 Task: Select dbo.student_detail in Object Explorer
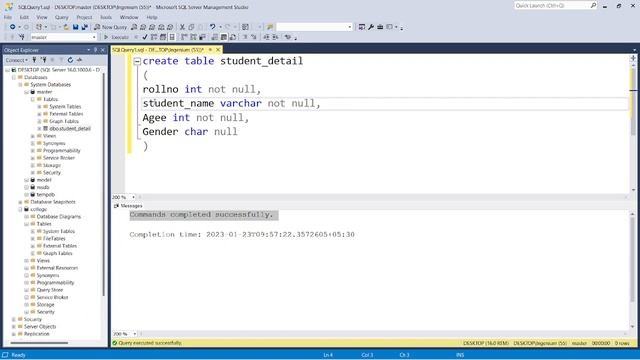(70, 129)
